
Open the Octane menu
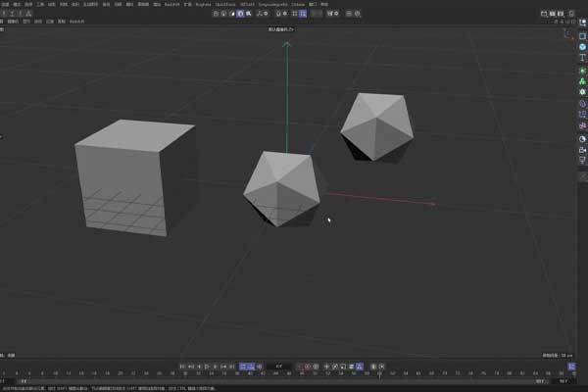298,5
